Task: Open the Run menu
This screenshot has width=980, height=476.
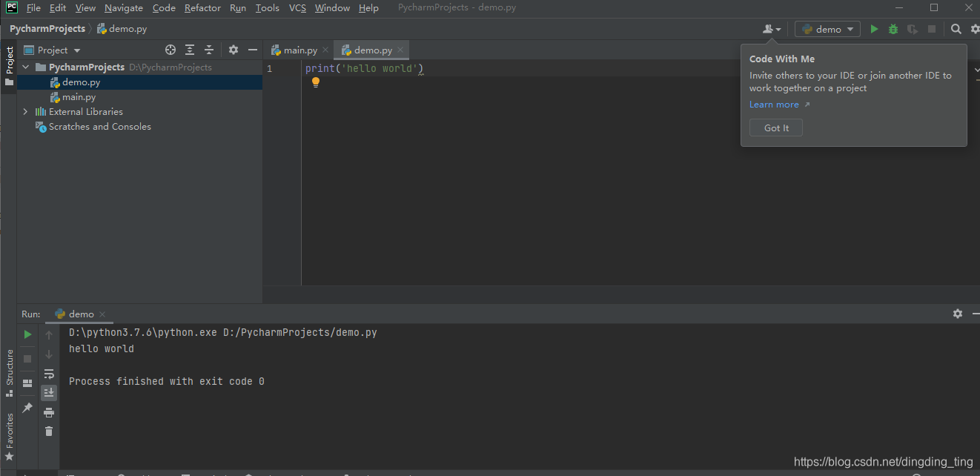Action: click(238, 7)
